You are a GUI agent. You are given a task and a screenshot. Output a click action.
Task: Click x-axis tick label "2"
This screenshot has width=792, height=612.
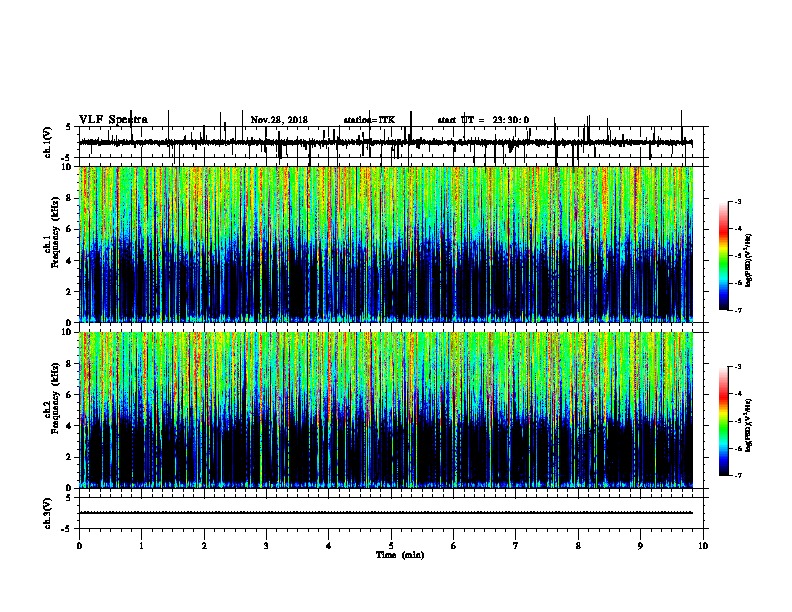[204, 546]
